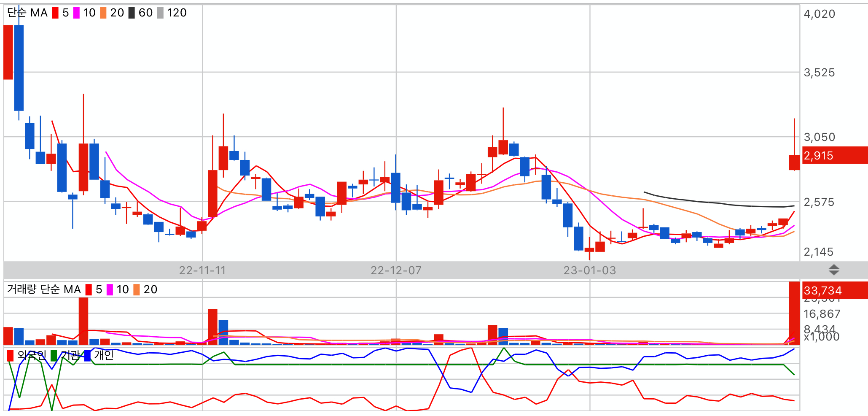Click the orange 20 swatch in volume MA legend
This screenshot has width=868, height=416.
coord(137,290)
